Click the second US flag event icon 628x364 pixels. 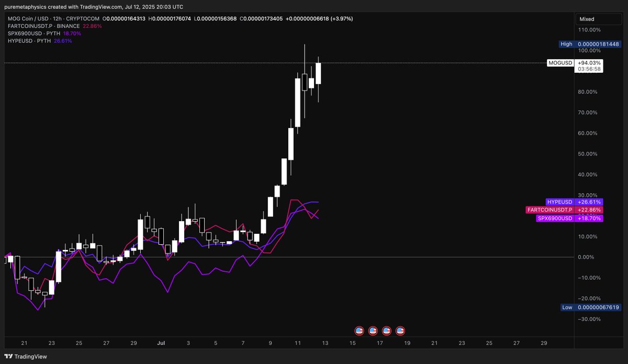click(x=373, y=331)
